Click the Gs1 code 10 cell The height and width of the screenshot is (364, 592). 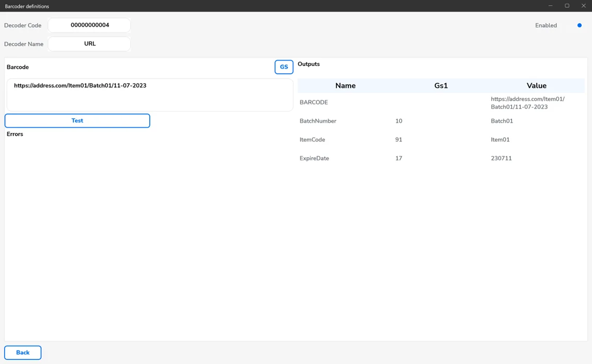coord(399,121)
